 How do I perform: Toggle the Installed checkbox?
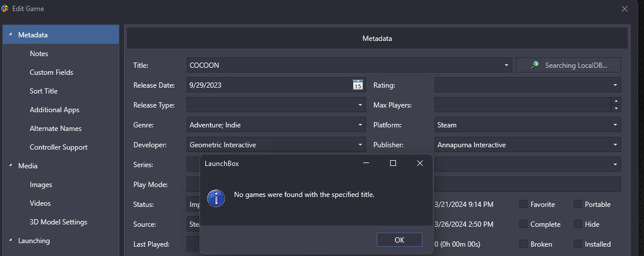click(577, 244)
